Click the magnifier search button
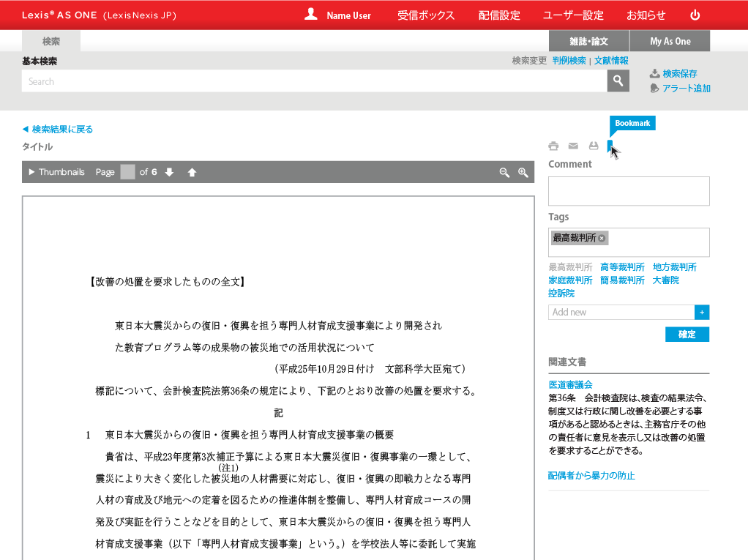The width and height of the screenshot is (748, 560). (618, 81)
